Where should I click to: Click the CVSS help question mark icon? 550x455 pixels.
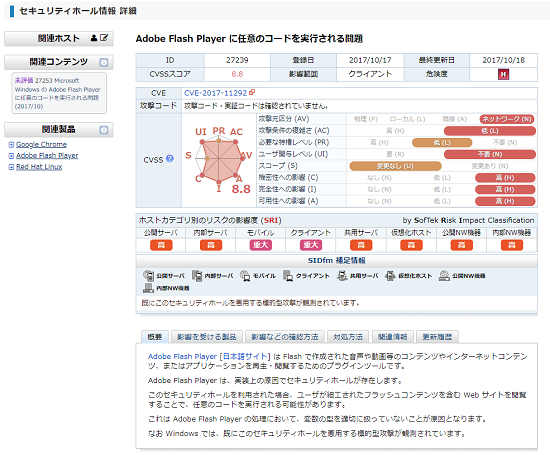170,159
